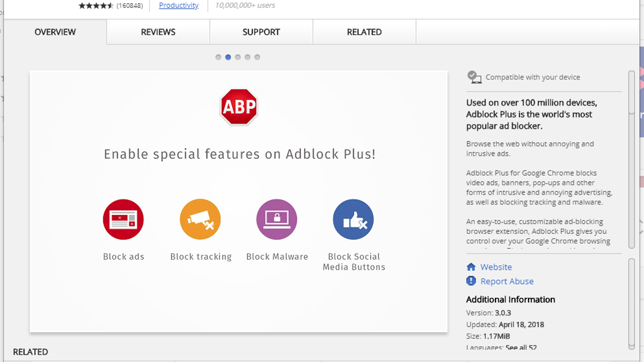The height and width of the screenshot is (362, 644).
Task: Select the second highlighted slide dot
Action: (x=228, y=57)
